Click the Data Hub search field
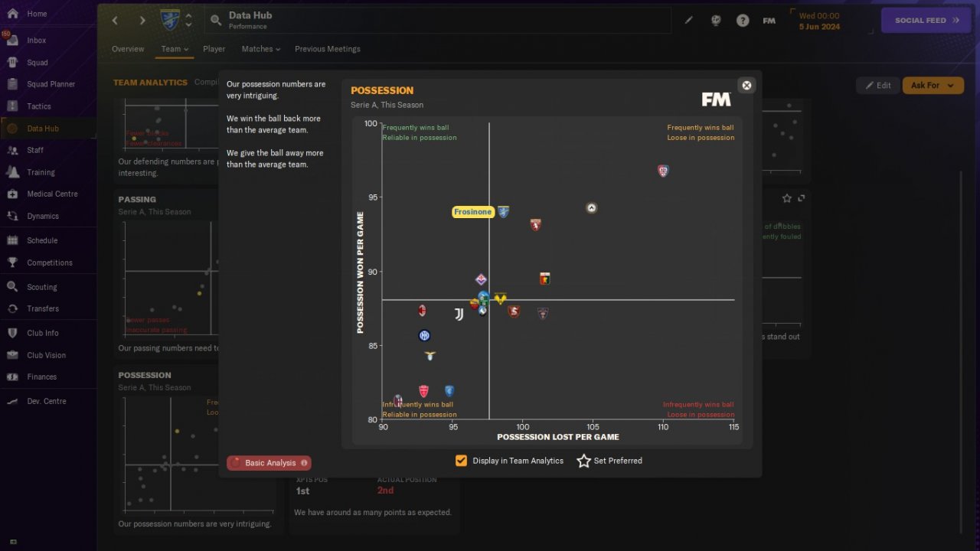980x551 pixels. [x=438, y=21]
